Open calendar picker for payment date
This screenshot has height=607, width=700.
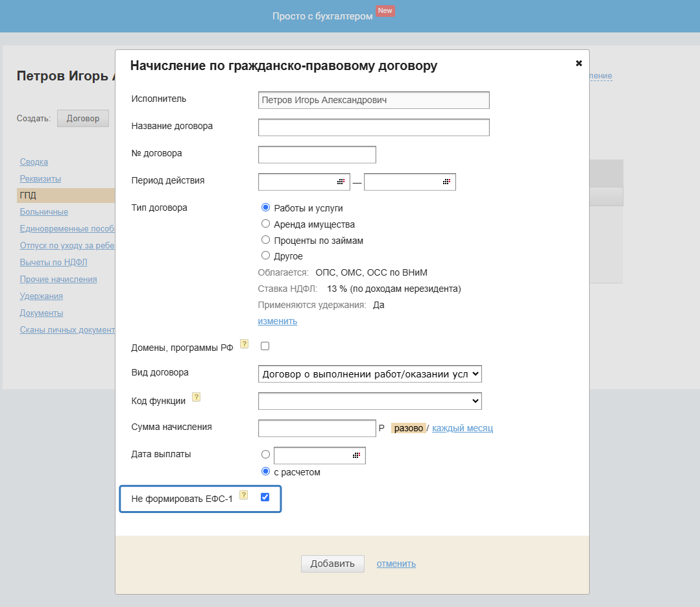click(356, 456)
